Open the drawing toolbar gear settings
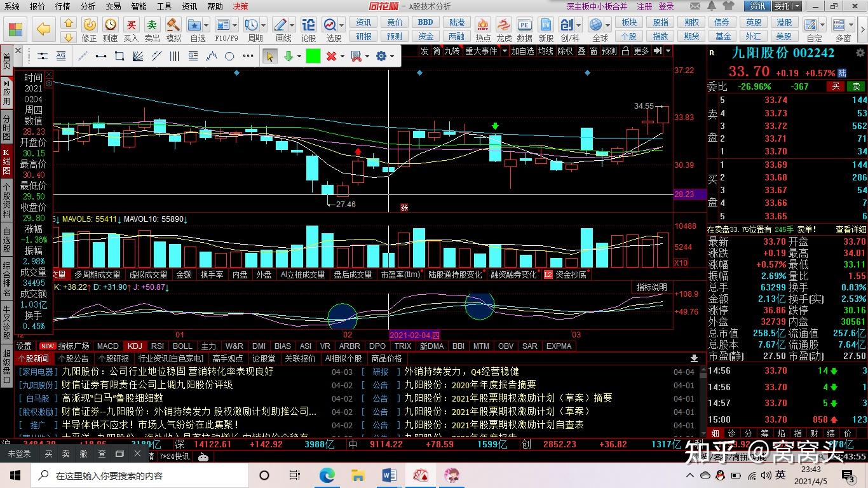This screenshot has height=488, width=868. click(x=381, y=56)
